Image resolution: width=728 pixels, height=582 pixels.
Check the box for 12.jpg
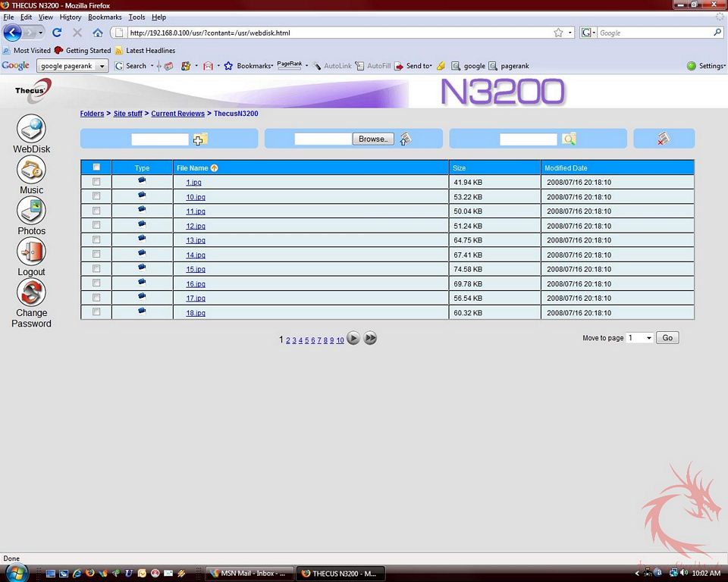pos(96,225)
